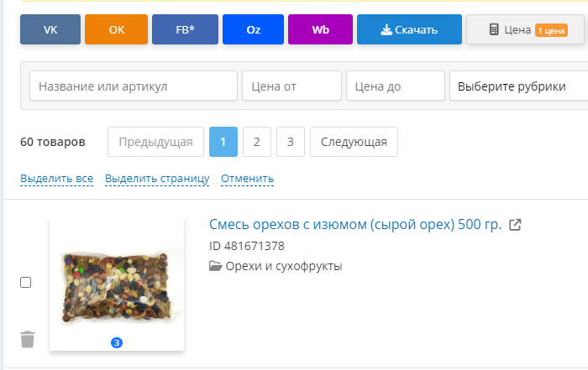Click the blue photo count badge 3

click(117, 342)
